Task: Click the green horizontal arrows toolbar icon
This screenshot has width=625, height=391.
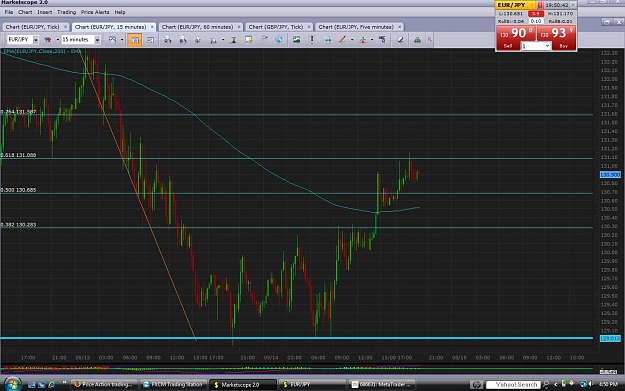Action: pyautogui.click(x=327, y=40)
